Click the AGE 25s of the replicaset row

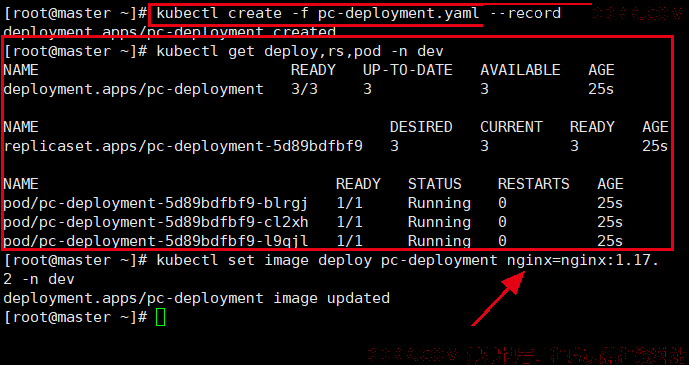[655, 146]
